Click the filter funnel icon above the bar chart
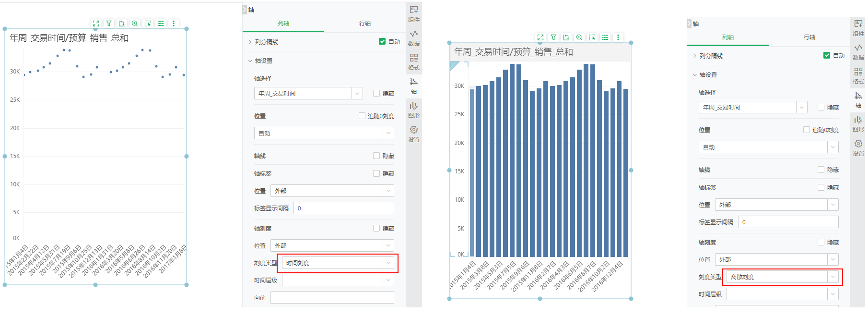The width and height of the screenshot is (868, 317). [553, 37]
